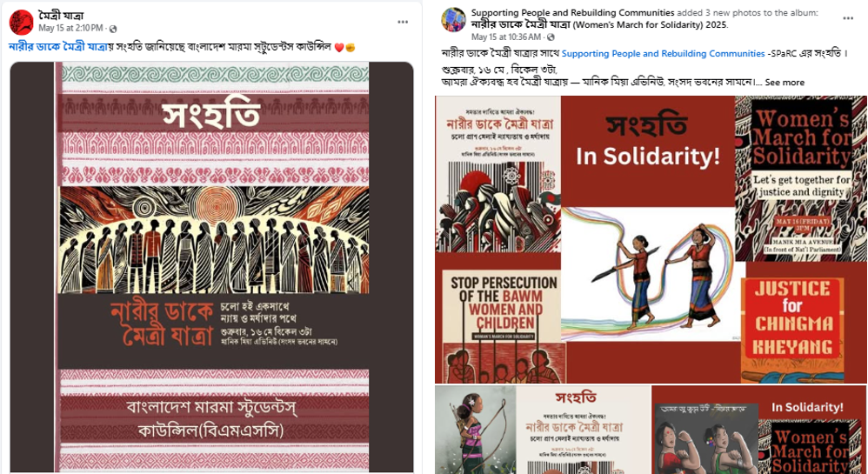Open the মৈত্রী যাত্রা page profile picture
868x474 pixels.
pos(22,22)
